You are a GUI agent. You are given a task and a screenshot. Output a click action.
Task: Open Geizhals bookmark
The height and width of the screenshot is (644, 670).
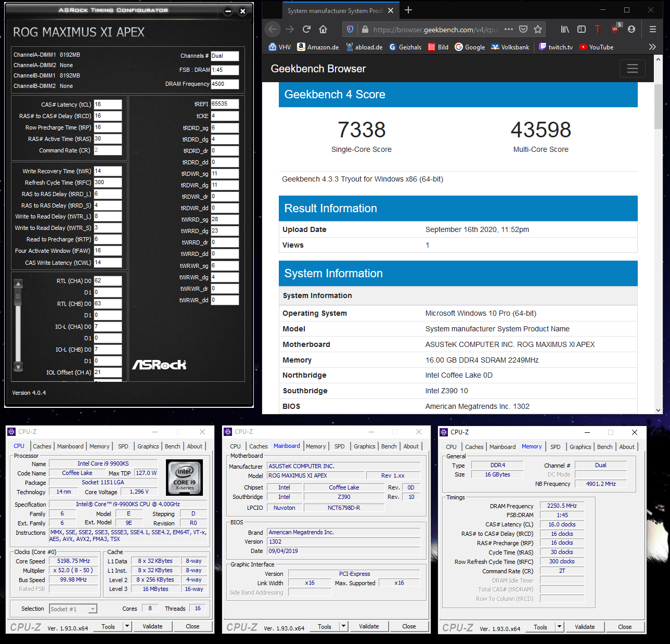tap(405, 47)
